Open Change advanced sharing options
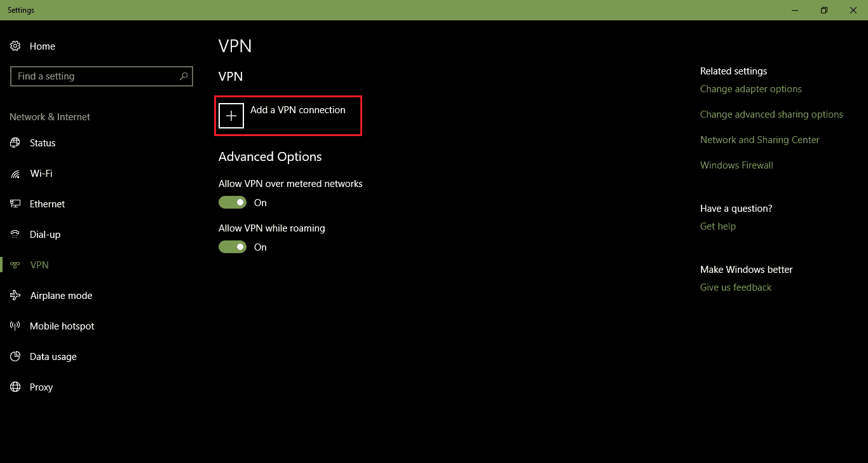The width and height of the screenshot is (868, 463). click(x=771, y=114)
